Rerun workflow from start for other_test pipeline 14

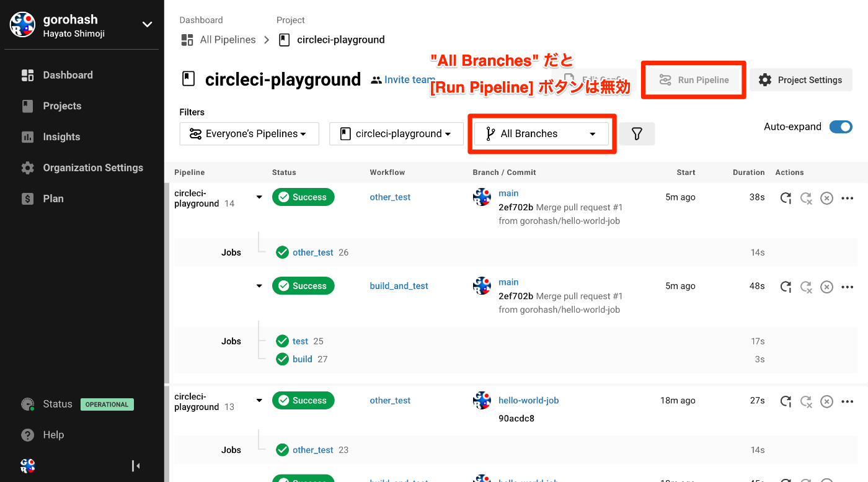point(786,199)
